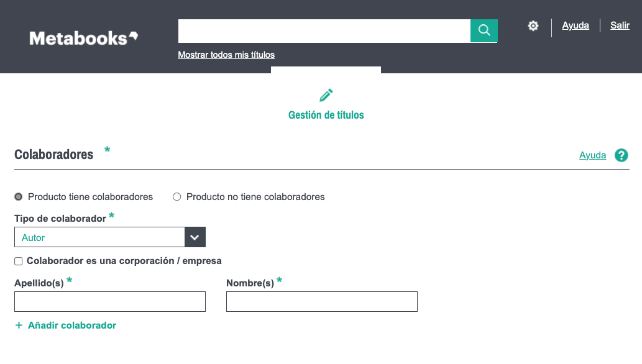Open the Ayuda link in Colaboradores section
Viewport: 642px width, 364px height.
click(x=592, y=155)
